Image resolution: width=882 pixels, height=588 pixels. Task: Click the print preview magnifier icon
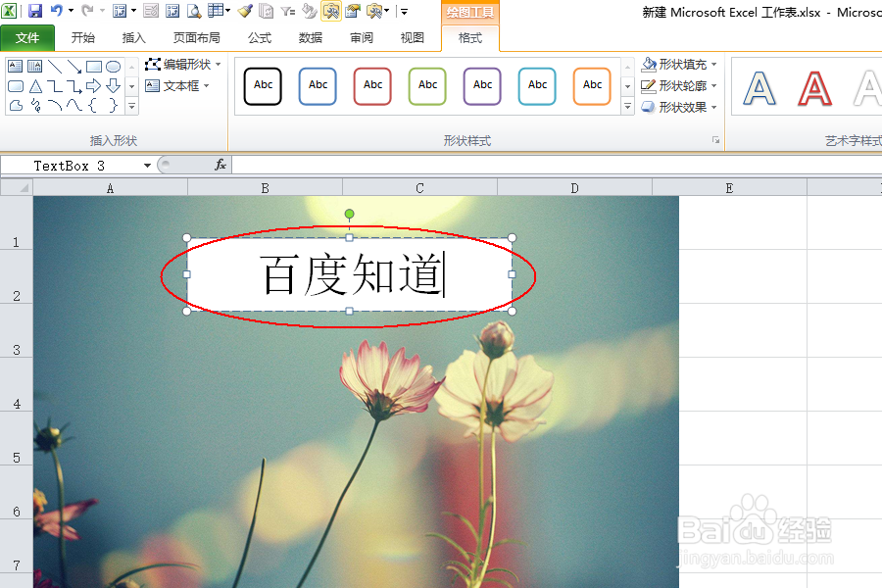point(193,11)
